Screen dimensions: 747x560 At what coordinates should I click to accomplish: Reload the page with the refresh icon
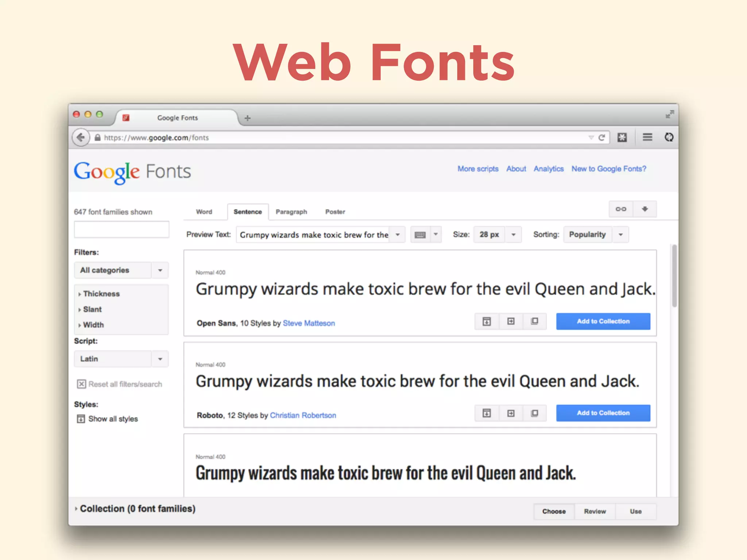602,137
